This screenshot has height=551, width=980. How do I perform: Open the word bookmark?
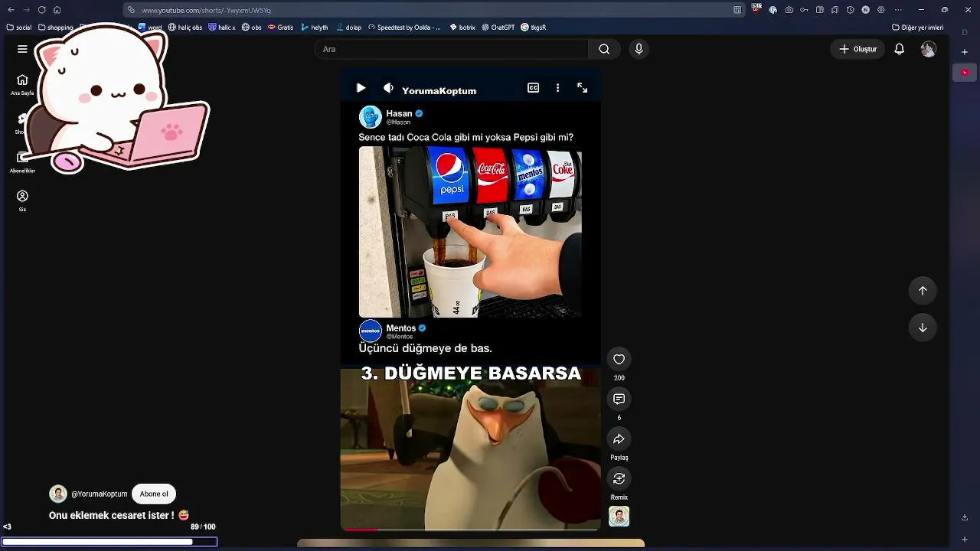click(x=150, y=27)
